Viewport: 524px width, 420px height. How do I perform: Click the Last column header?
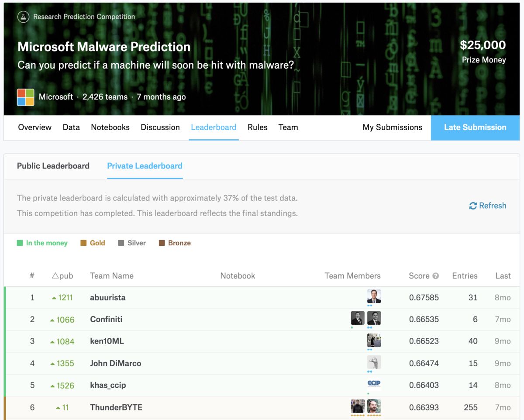[503, 276]
